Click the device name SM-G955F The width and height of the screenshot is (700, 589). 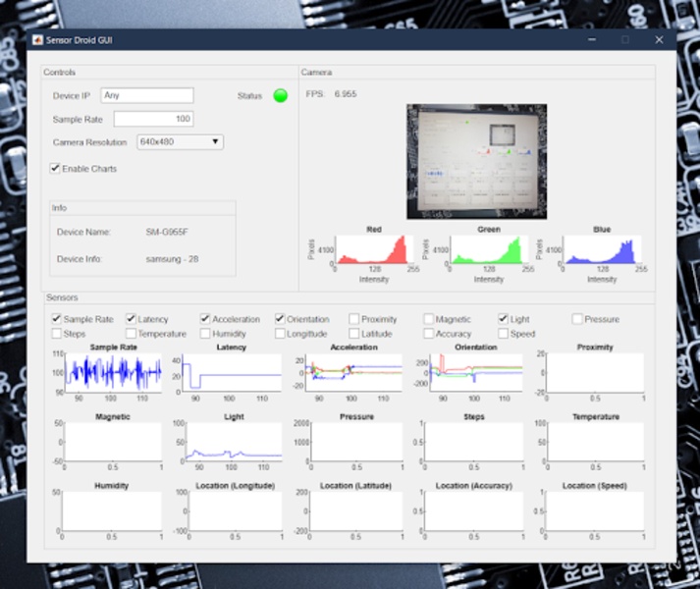tap(167, 232)
